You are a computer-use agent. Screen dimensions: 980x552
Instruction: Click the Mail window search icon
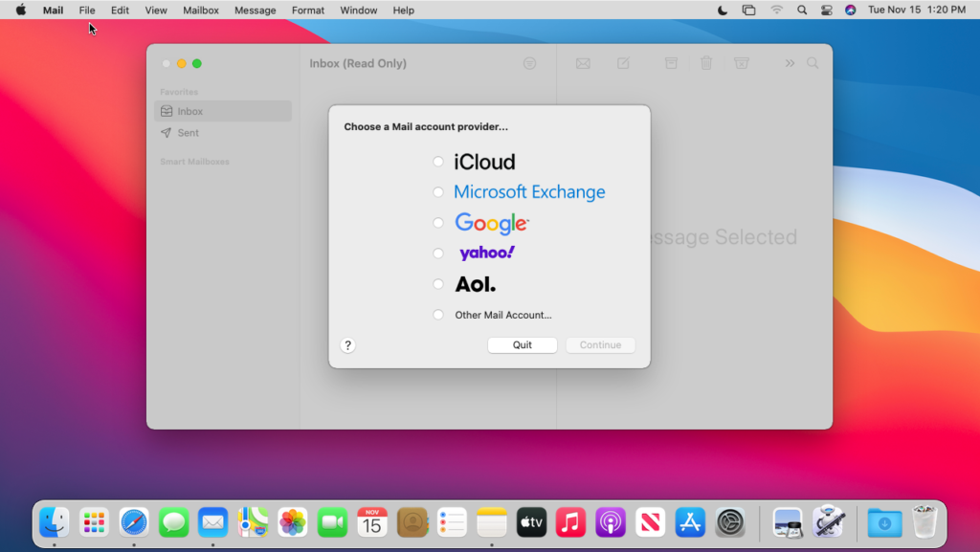(x=813, y=63)
